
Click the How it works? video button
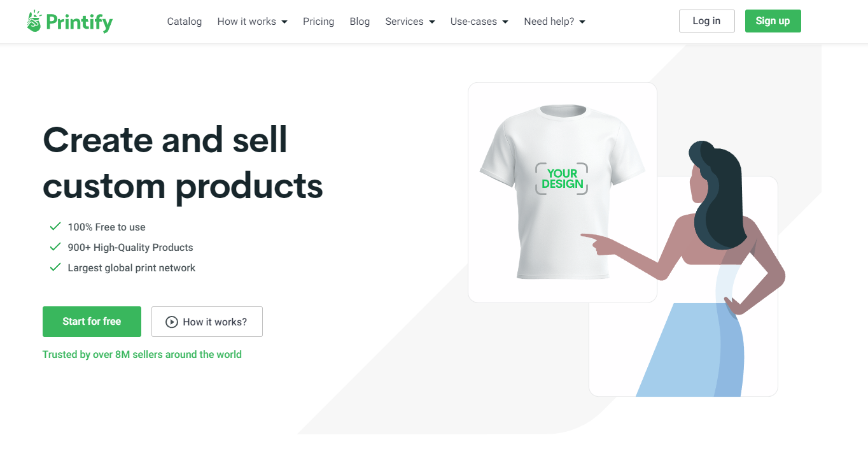[207, 322]
